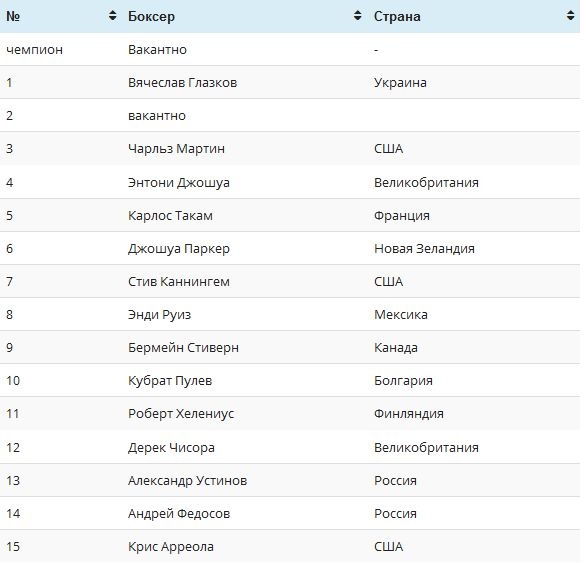Click the Александр Устинов name
The width and height of the screenshot is (586, 563).
(187, 480)
